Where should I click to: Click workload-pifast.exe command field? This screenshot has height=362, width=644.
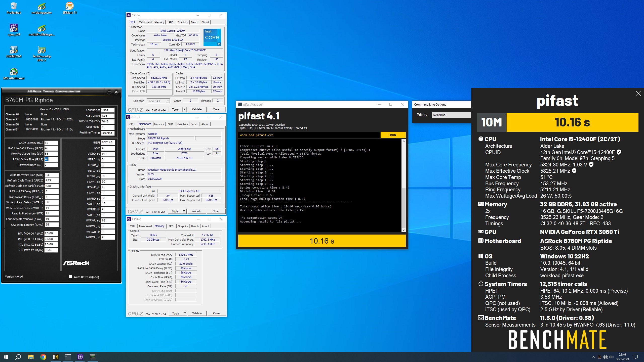pyautogui.click(x=309, y=135)
